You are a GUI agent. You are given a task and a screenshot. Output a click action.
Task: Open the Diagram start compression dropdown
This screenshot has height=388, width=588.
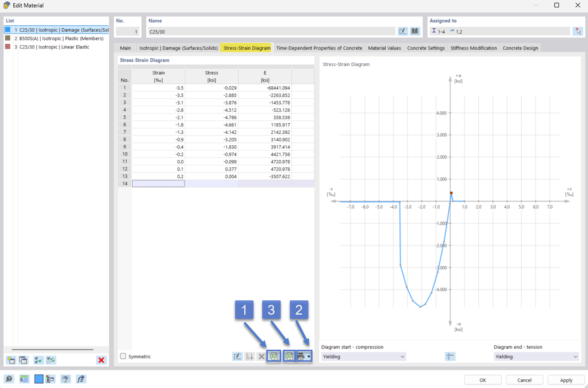click(x=363, y=356)
